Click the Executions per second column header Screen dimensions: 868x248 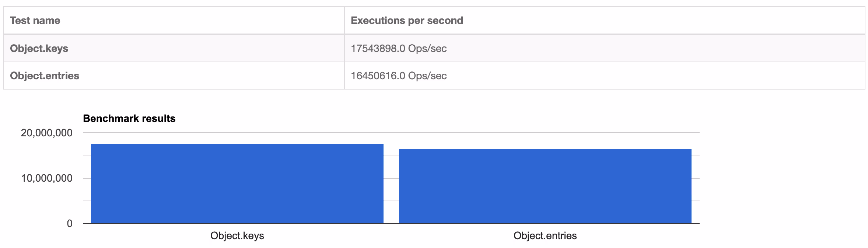point(605,21)
